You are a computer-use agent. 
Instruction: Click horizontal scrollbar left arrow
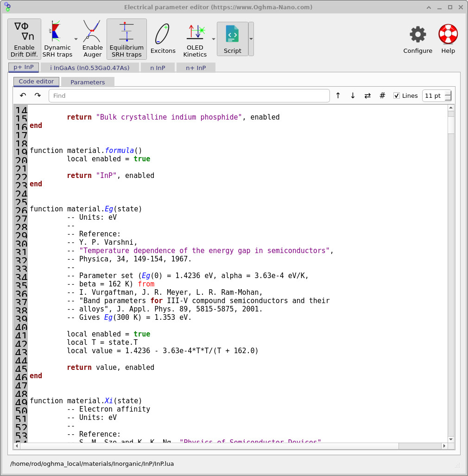click(17, 446)
